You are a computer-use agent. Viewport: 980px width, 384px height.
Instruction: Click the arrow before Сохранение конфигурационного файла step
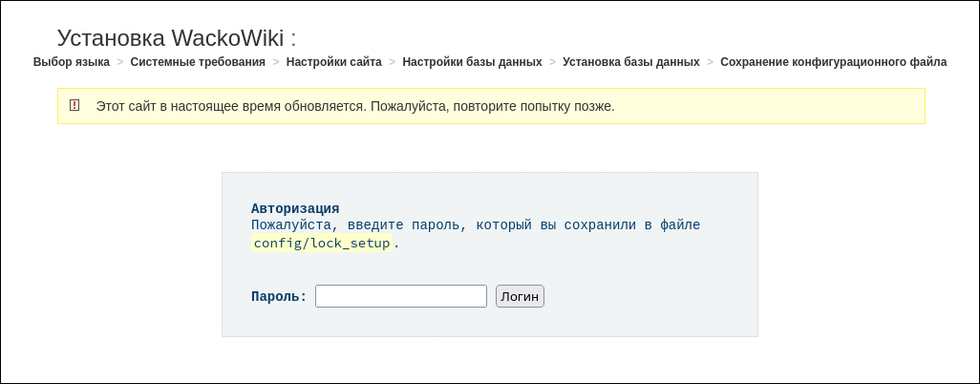click(710, 62)
